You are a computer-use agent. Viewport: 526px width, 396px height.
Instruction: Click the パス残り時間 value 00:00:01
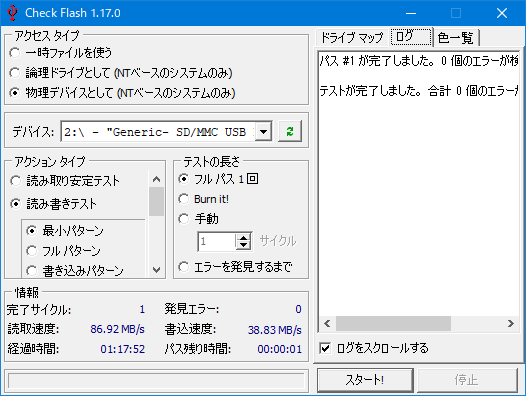tap(280, 349)
